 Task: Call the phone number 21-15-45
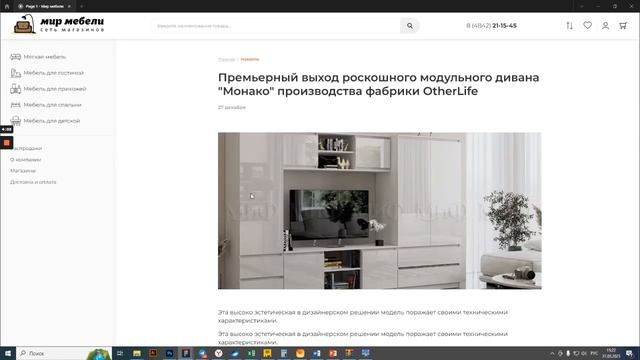point(491,26)
